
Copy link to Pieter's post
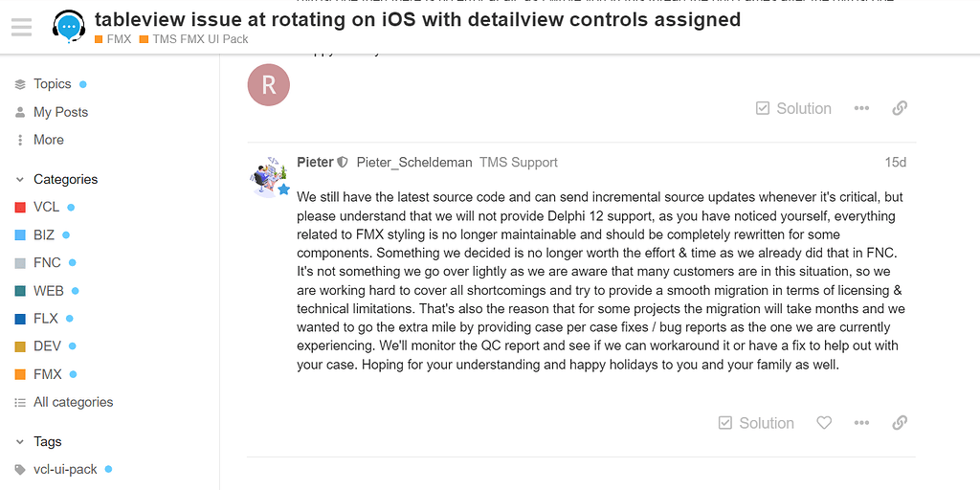(900, 423)
